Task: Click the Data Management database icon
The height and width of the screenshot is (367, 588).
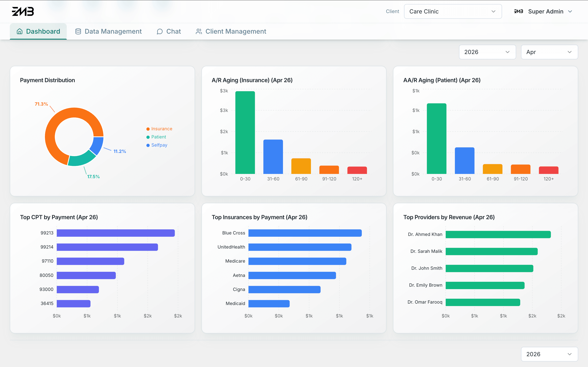Action: tap(78, 31)
